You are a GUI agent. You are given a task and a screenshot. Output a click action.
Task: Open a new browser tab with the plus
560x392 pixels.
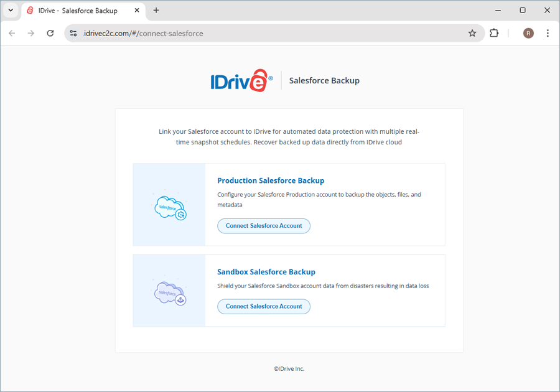tap(156, 10)
